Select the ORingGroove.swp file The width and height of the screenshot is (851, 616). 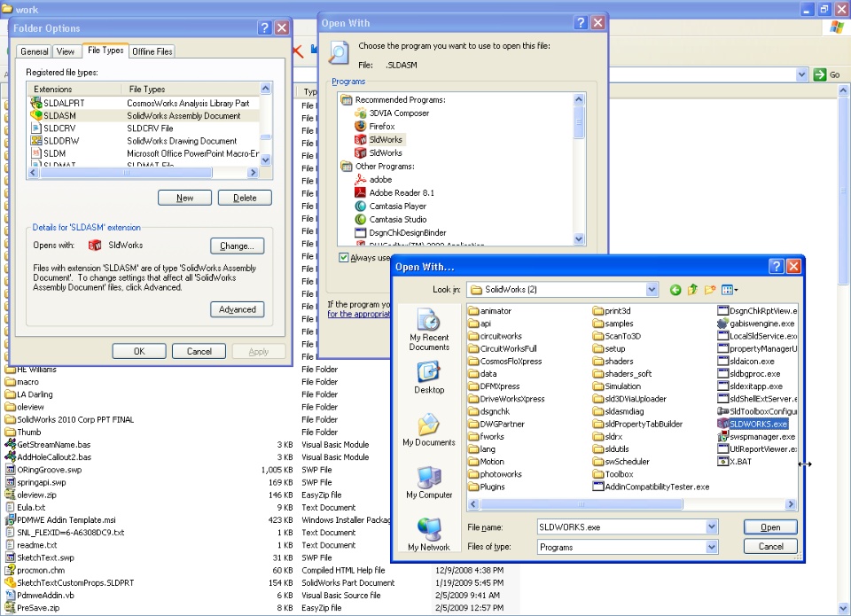[x=43, y=470]
